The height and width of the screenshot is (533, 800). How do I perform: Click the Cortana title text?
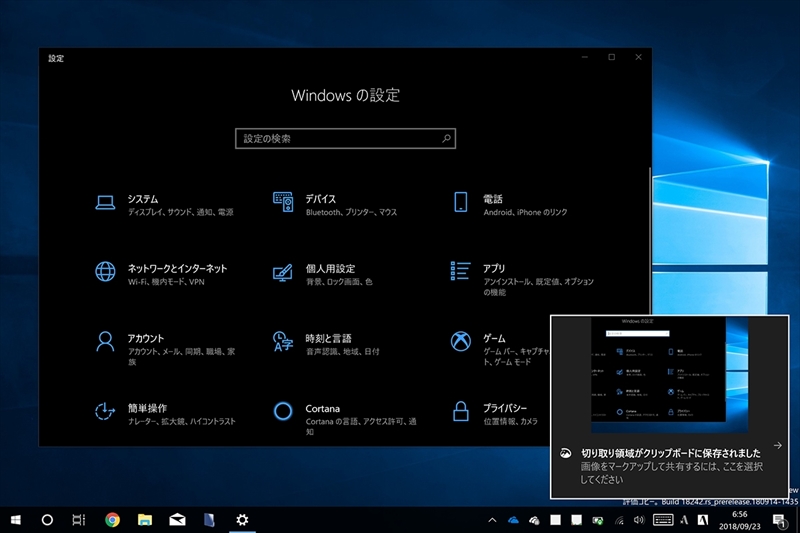pos(322,409)
